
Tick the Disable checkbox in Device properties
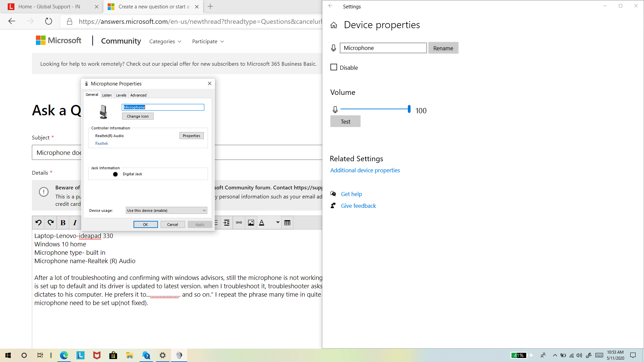(334, 67)
